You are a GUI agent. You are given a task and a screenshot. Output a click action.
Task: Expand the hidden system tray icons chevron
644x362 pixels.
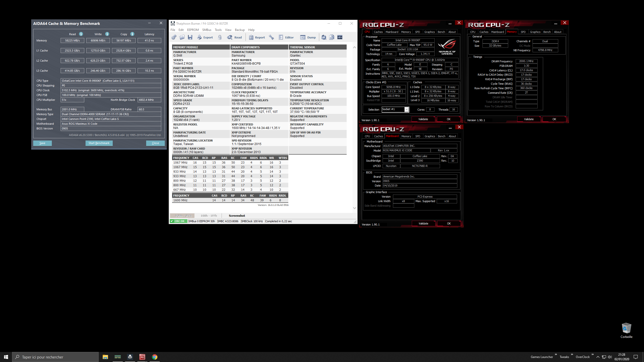click(598, 357)
